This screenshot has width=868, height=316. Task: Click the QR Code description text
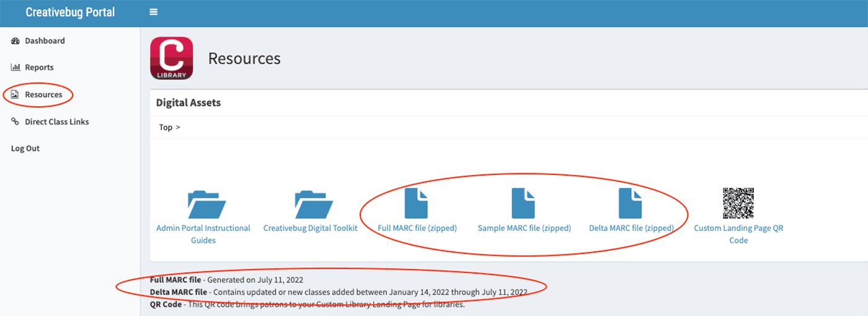pos(307,305)
